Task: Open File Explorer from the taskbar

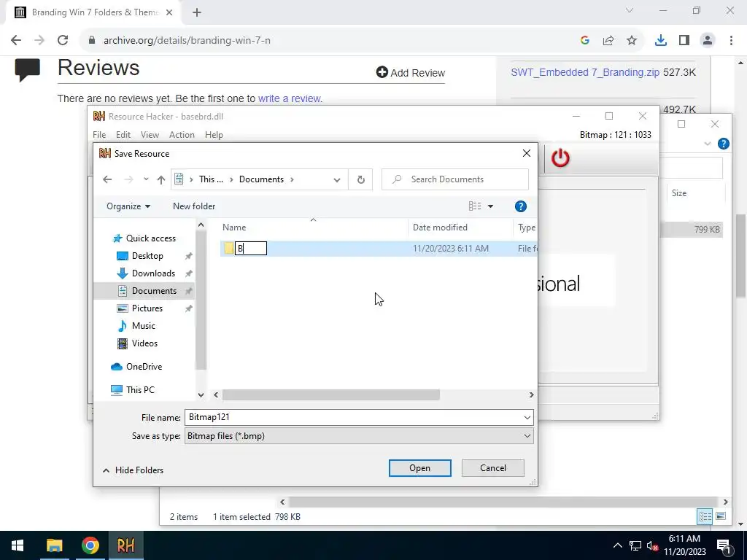Action: [x=54, y=545]
